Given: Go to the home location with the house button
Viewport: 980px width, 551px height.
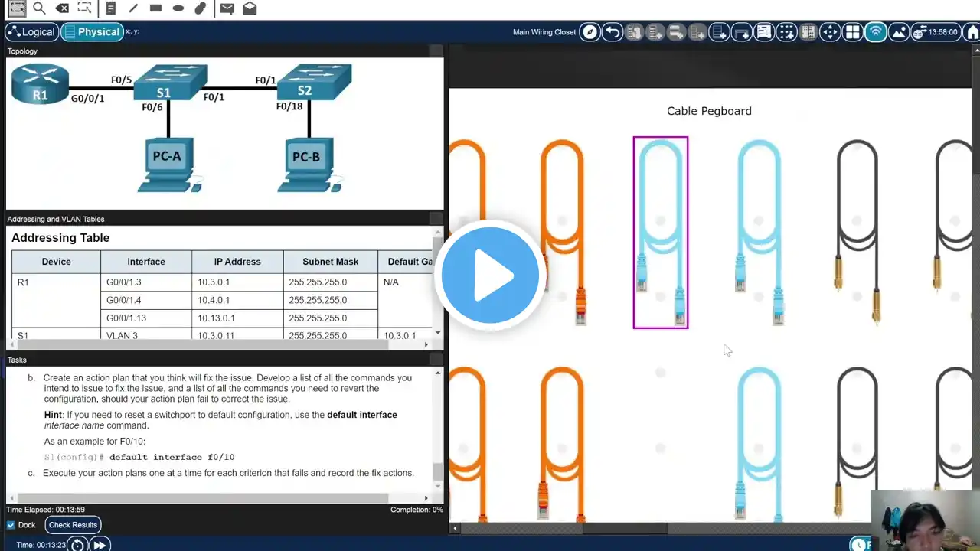Looking at the screenshot, I should tap(972, 32).
